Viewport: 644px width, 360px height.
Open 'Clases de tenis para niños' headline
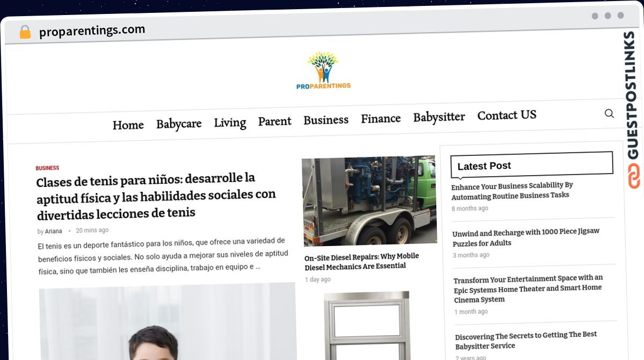[x=156, y=196]
